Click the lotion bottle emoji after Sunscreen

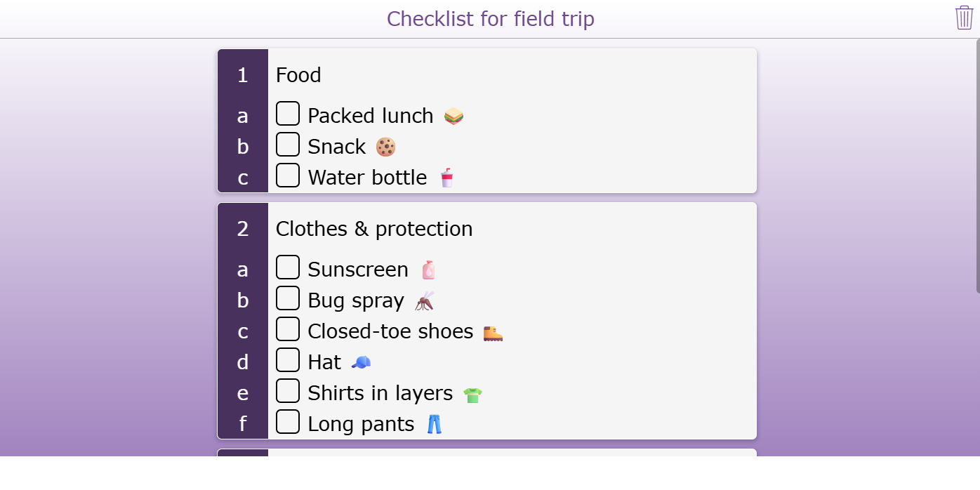(x=428, y=270)
